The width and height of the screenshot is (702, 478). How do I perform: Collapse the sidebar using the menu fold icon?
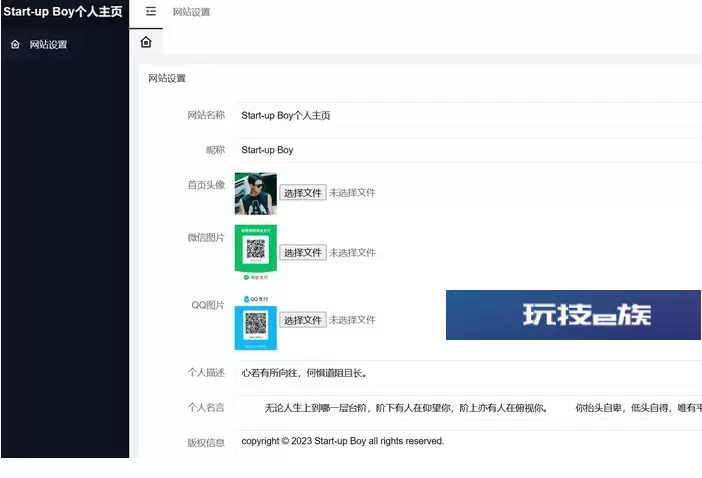(151, 12)
